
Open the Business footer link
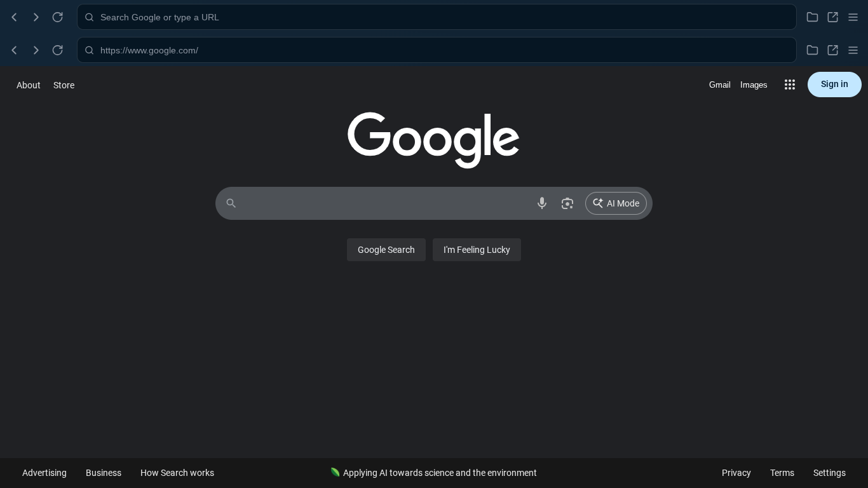pos(104,473)
